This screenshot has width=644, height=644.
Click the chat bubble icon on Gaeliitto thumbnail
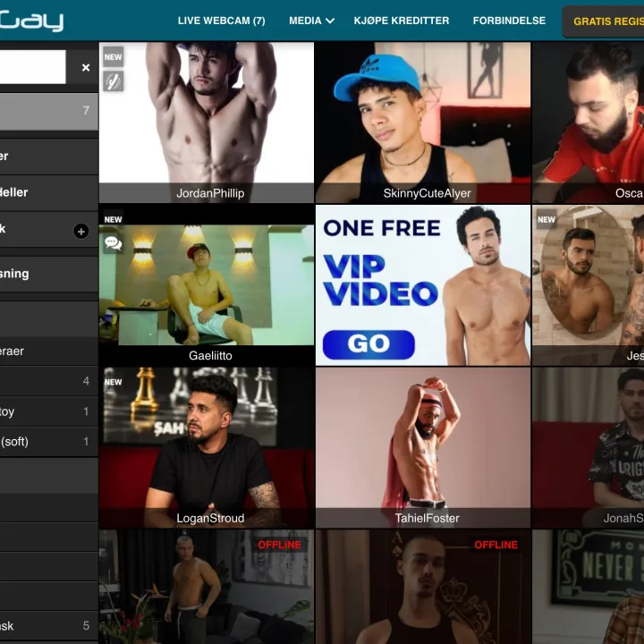coord(113,243)
